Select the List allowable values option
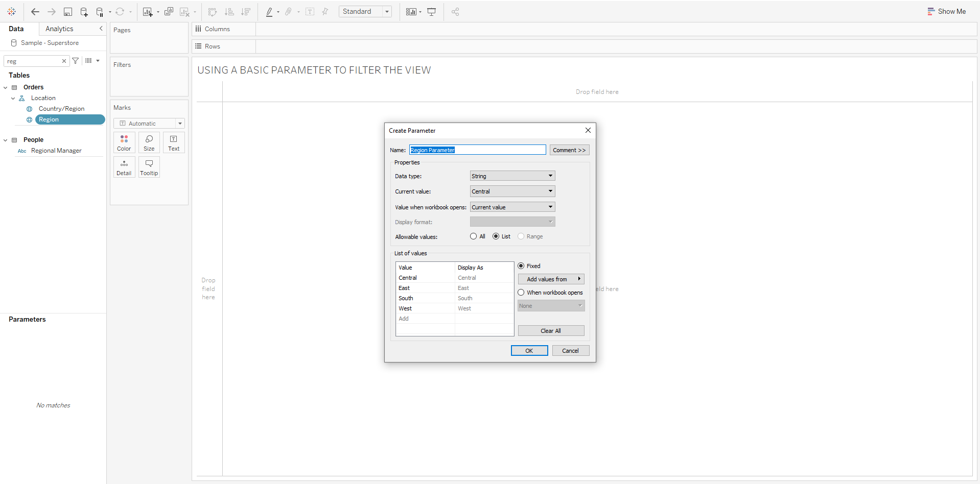This screenshot has height=484, width=980. click(x=496, y=236)
